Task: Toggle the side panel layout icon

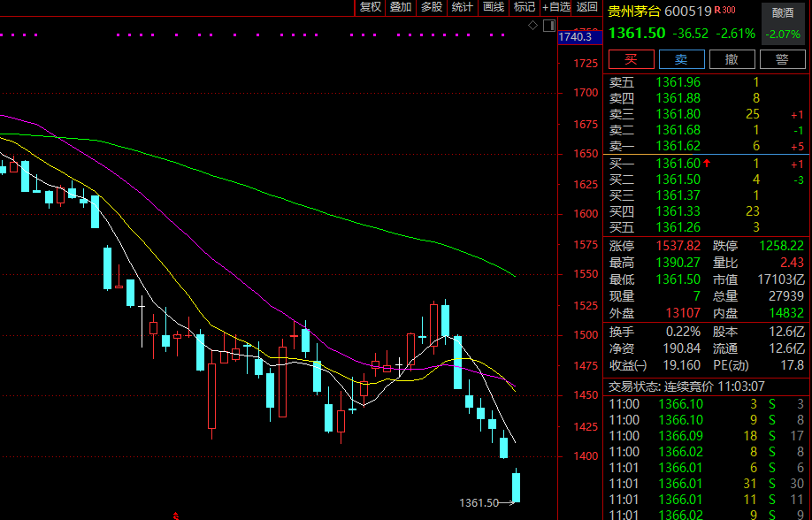Action: click(x=549, y=26)
